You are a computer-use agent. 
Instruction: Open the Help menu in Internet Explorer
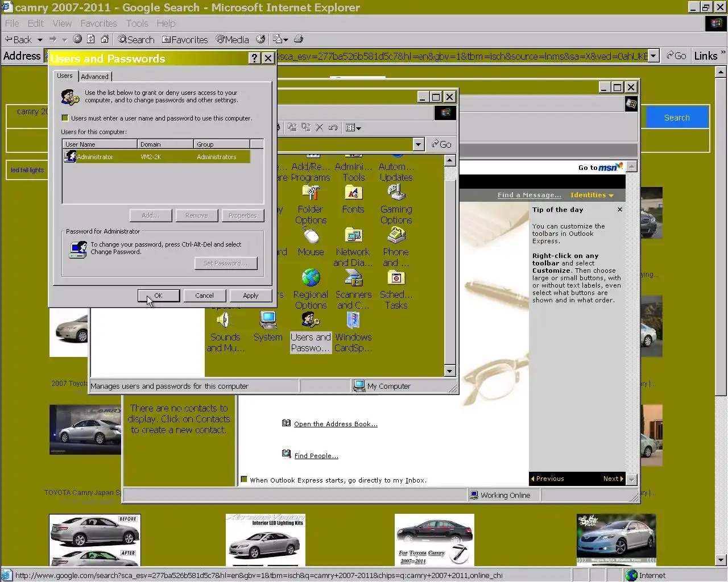[x=166, y=23]
